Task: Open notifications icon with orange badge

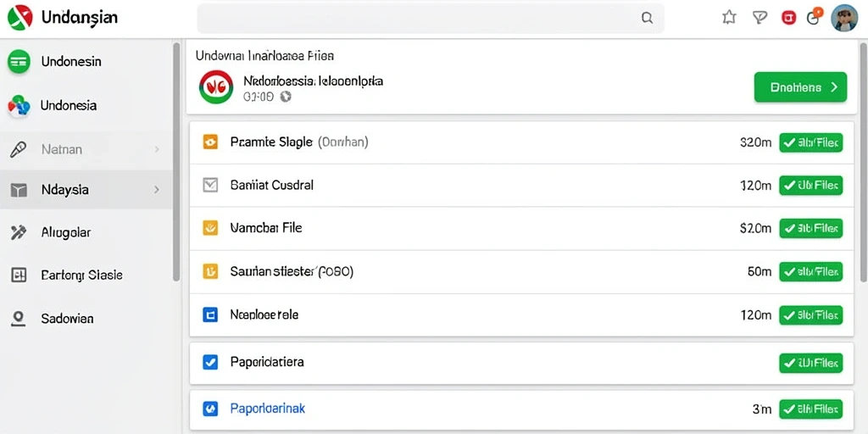Action: click(814, 17)
